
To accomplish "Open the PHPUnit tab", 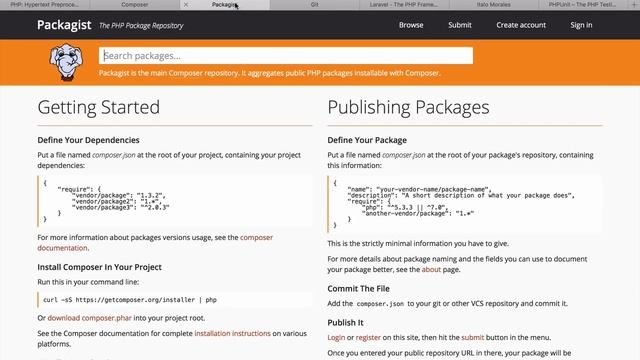I will (x=582, y=4).
